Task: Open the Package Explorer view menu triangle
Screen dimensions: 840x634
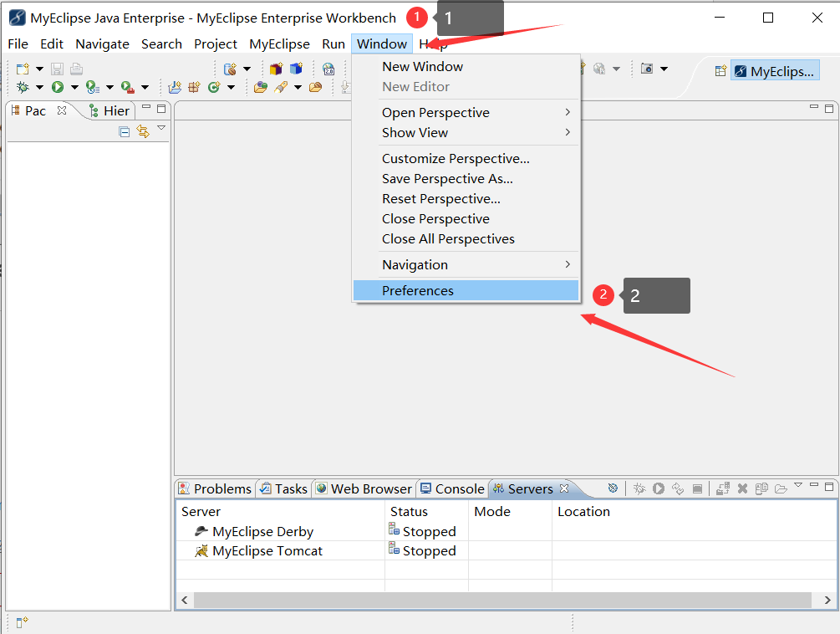Action: click(x=161, y=127)
